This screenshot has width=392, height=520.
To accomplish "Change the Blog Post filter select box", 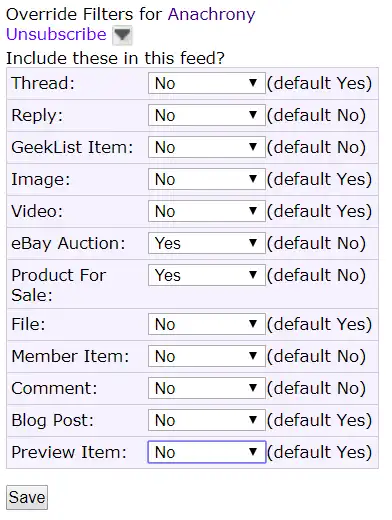I will coord(207,420).
